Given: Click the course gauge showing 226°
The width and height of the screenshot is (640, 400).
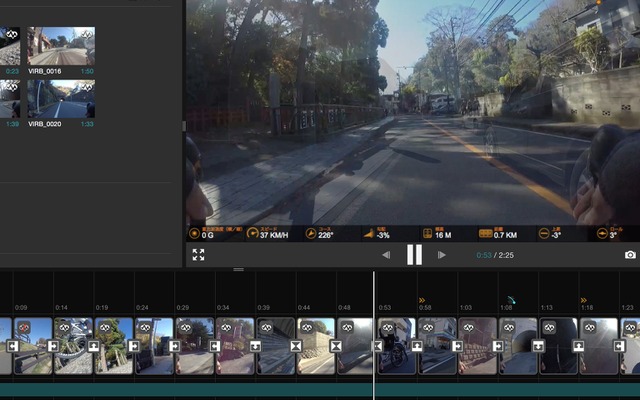Looking at the screenshot, I should pyautogui.click(x=320, y=233).
